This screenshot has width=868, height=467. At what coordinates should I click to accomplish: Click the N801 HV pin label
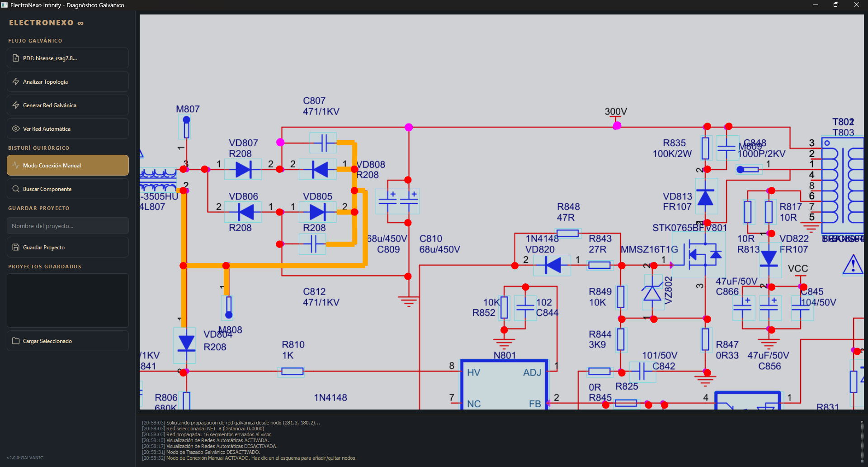[x=473, y=372]
